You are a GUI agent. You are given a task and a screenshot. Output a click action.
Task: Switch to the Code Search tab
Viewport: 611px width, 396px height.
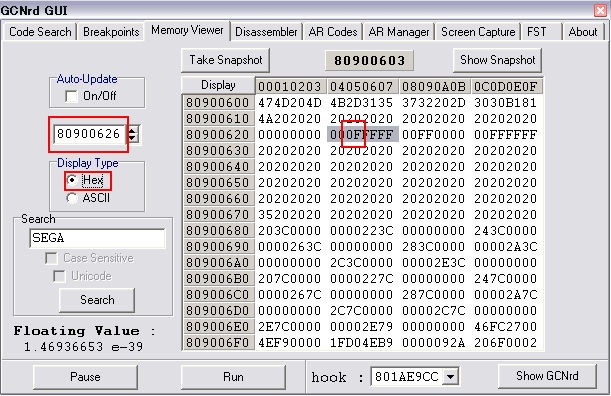click(40, 32)
